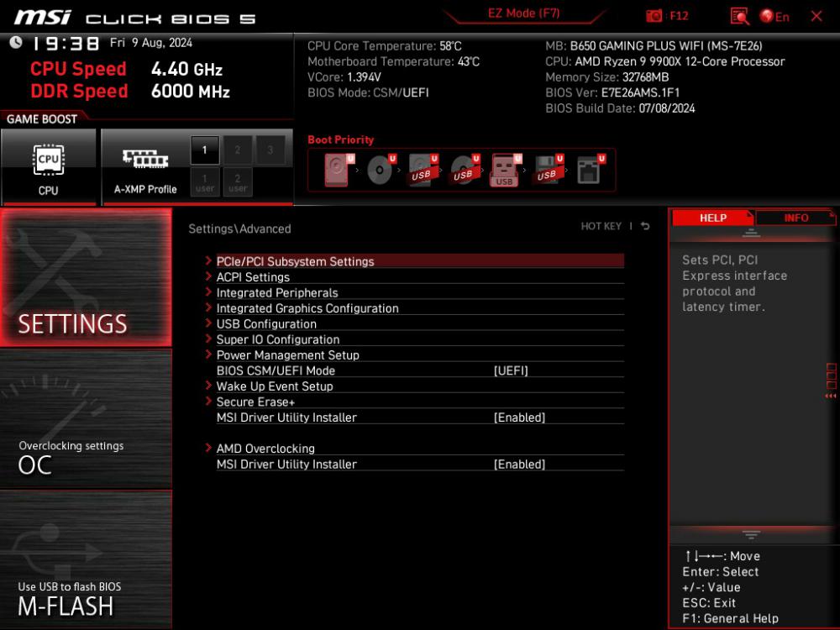The image size is (840, 630).
Task: Click the Boot Priority heading
Action: pos(341,139)
